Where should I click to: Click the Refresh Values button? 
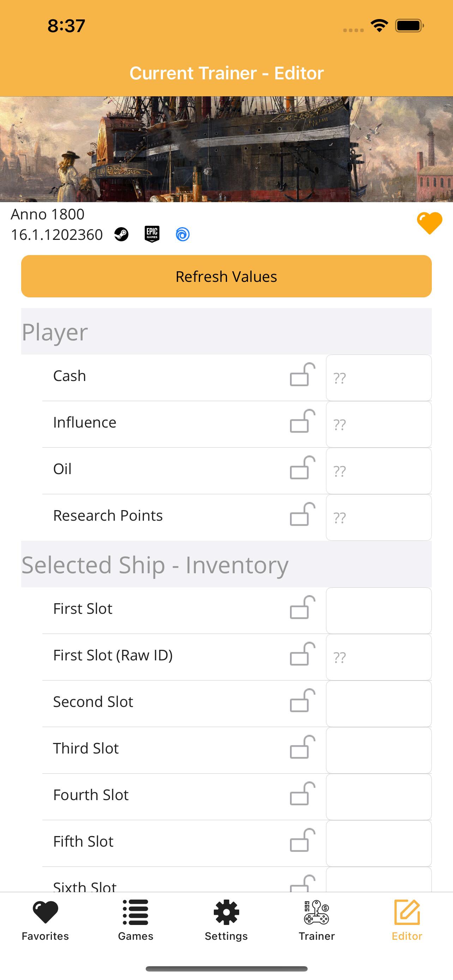[226, 276]
